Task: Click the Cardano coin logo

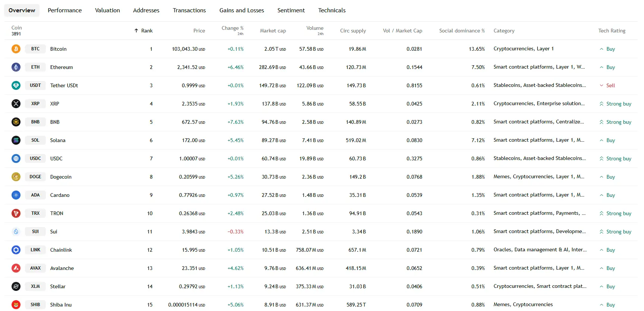Action: click(x=16, y=195)
